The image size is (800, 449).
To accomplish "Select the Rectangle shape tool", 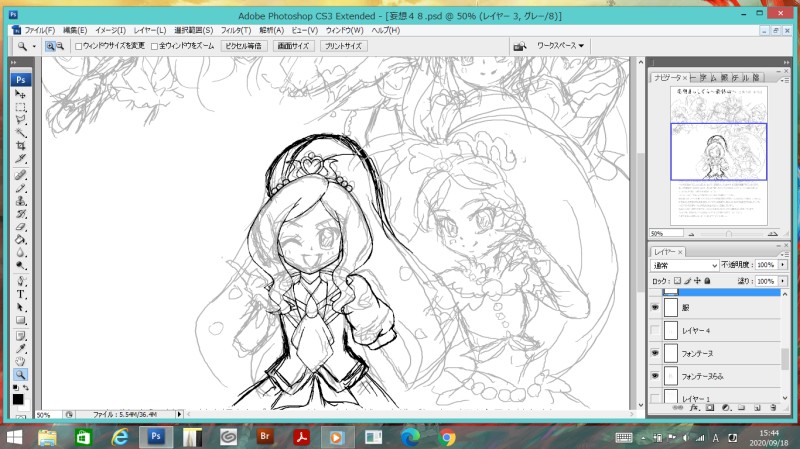I will pos(20,320).
